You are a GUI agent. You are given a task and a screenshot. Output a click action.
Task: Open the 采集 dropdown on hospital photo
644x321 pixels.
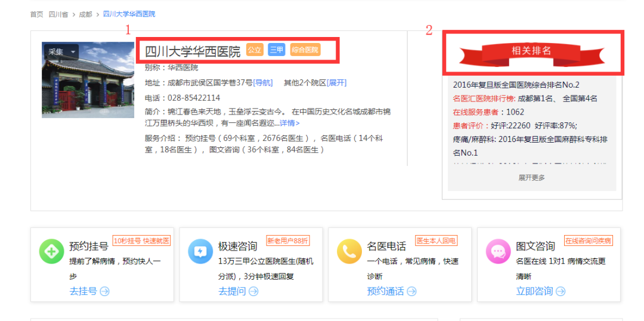61,52
